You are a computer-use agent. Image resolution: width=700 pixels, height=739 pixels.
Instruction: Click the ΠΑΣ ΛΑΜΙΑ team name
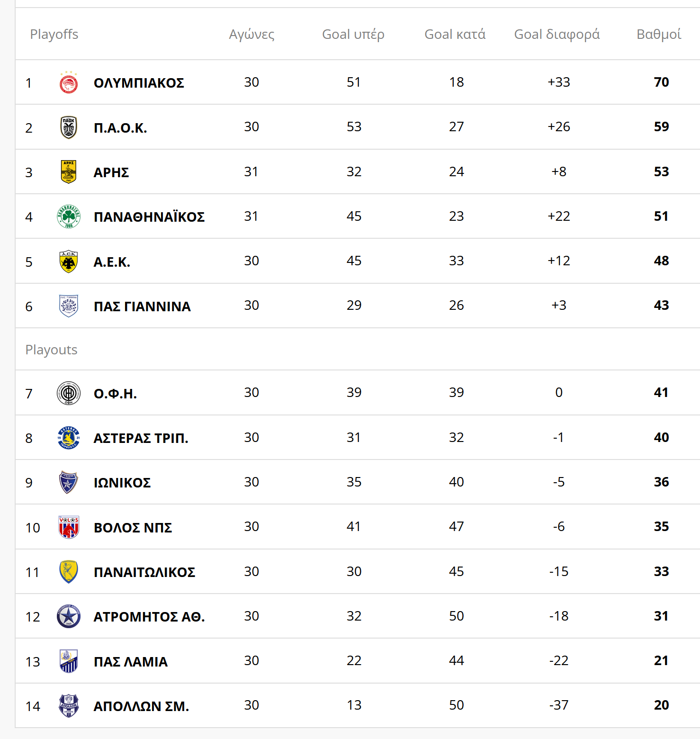131,662
